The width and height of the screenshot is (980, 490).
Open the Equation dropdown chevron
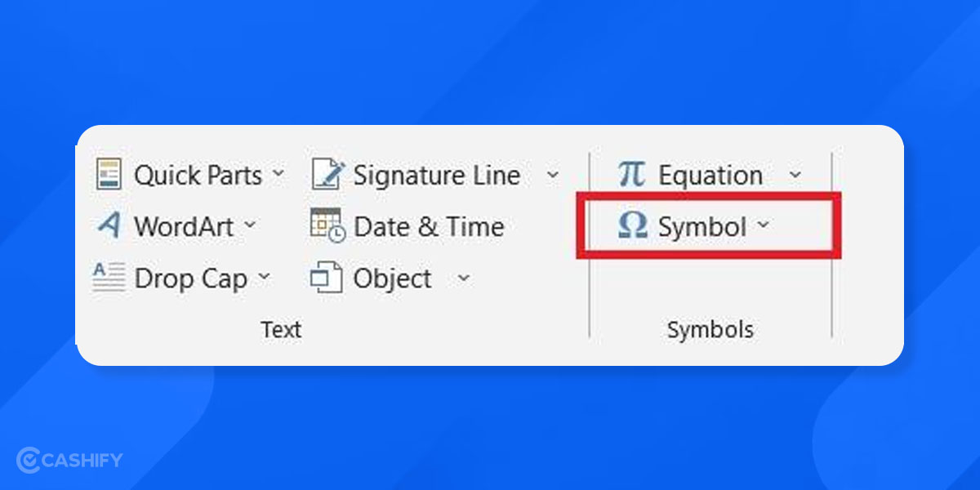796,174
